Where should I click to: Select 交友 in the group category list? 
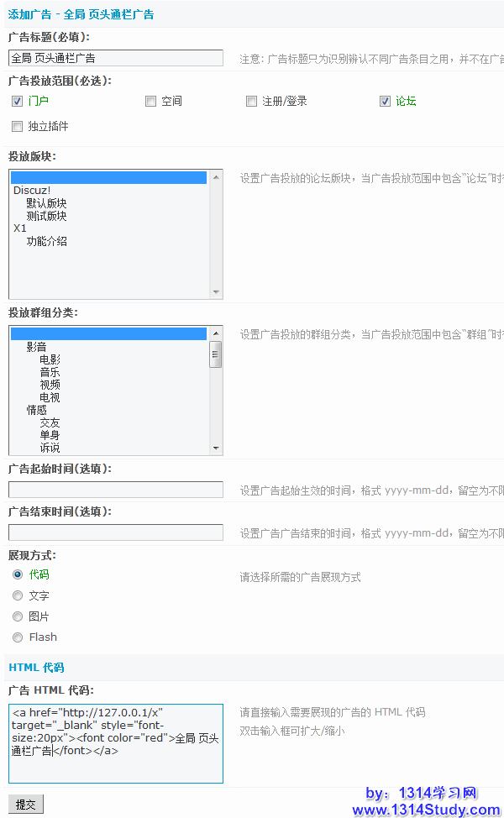click(x=50, y=422)
